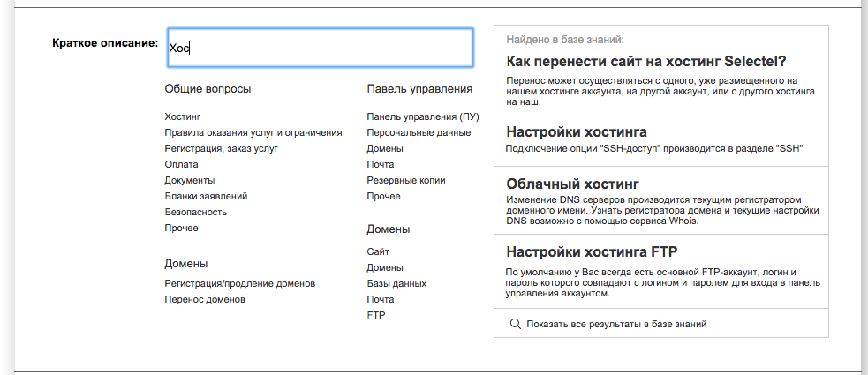The width and height of the screenshot is (868, 375).
Task: Open Прочее under Павель управления
Action: click(x=383, y=197)
